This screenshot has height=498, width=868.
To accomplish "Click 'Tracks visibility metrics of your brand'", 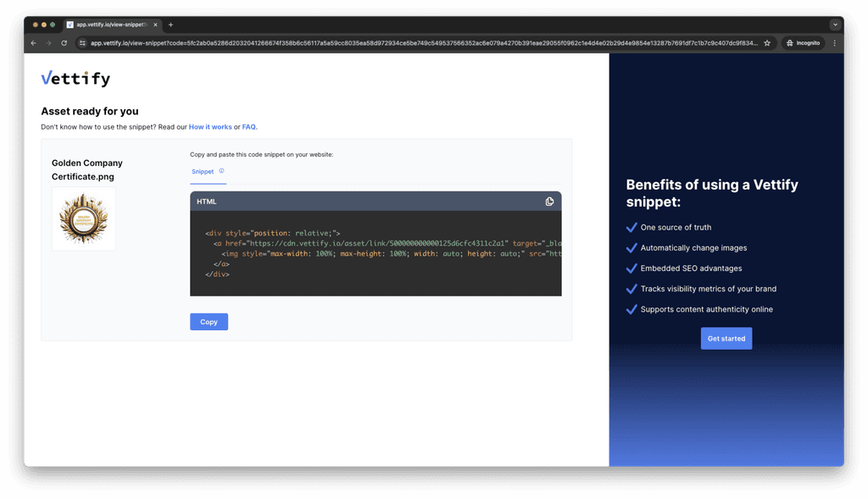I will tap(709, 289).
